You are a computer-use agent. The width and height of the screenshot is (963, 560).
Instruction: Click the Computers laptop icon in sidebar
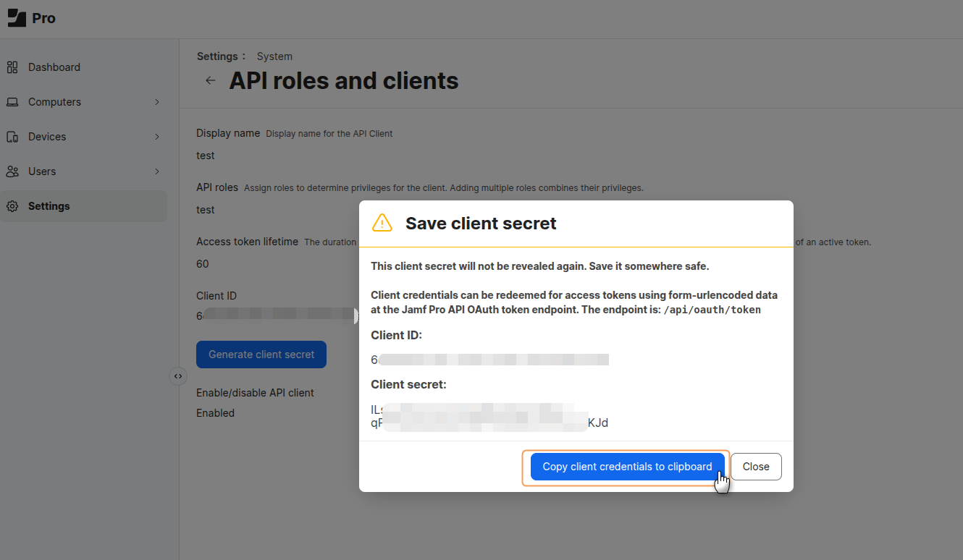(12, 102)
